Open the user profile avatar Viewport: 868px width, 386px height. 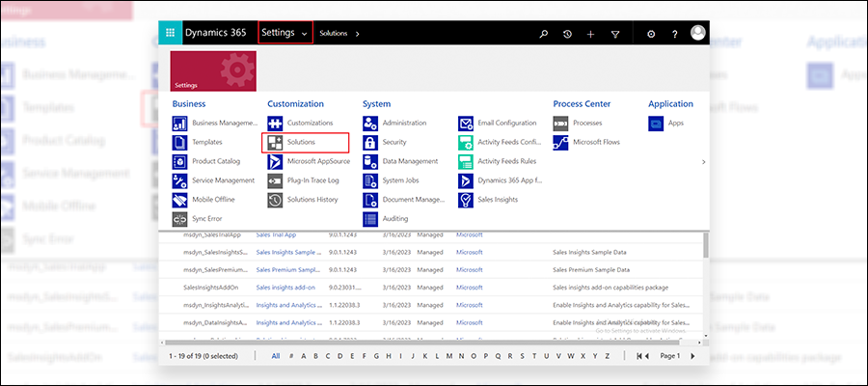(698, 32)
